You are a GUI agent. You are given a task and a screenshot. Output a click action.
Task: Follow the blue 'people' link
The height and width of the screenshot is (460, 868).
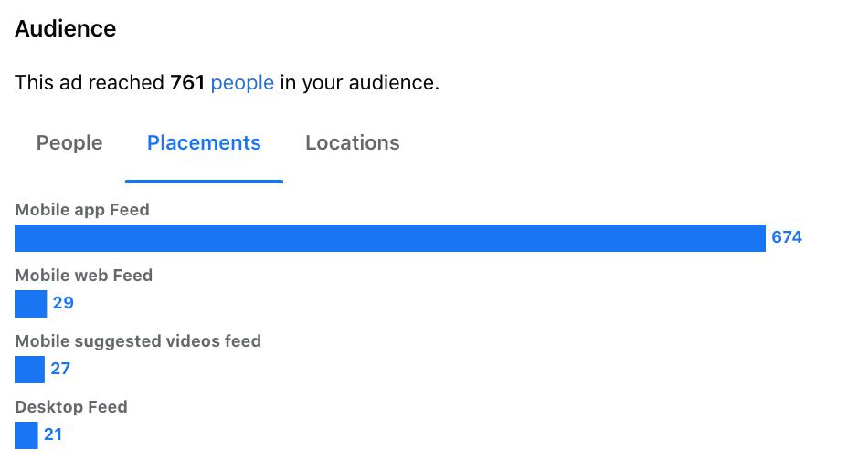point(242,83)
